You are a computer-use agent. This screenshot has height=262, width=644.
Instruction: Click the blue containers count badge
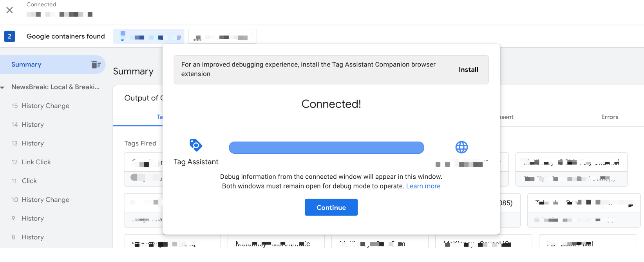click(9, 36)
